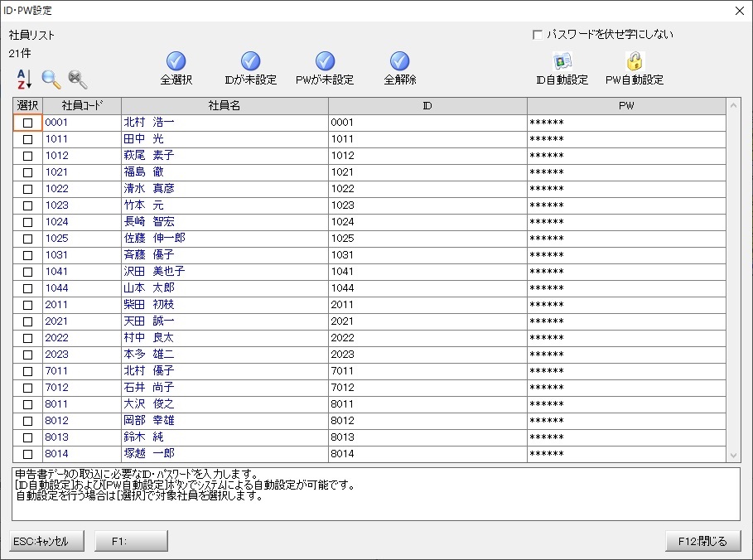Click the ID column header

[428, 106]
